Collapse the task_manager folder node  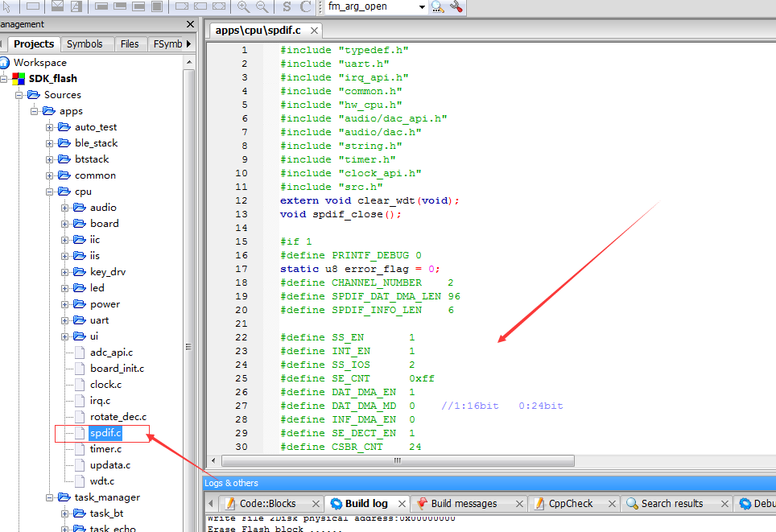click(x=49, y=497)
